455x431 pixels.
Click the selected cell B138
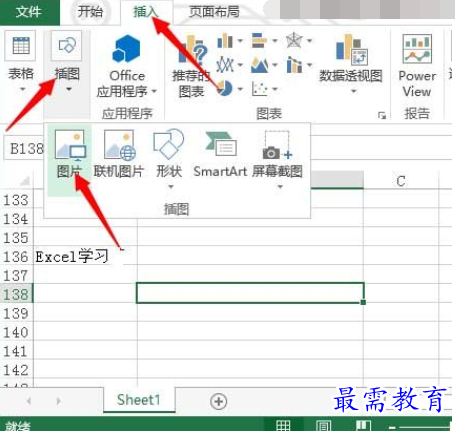click(250, 293)
